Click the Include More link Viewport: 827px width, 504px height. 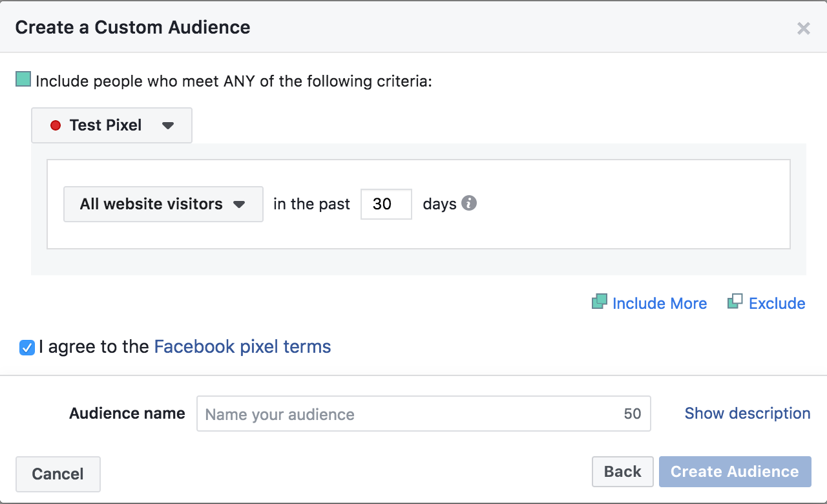pos(660,303)
